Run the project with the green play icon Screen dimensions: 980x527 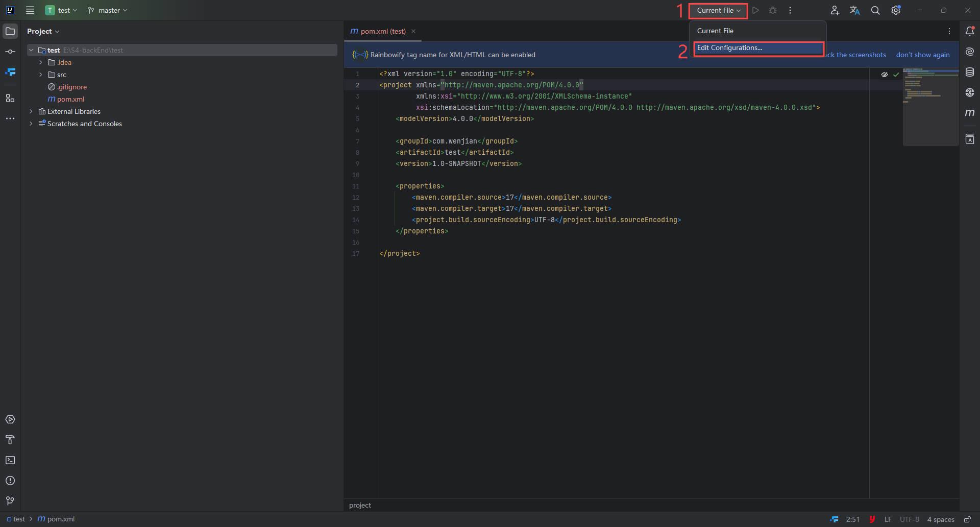point(756,10)
